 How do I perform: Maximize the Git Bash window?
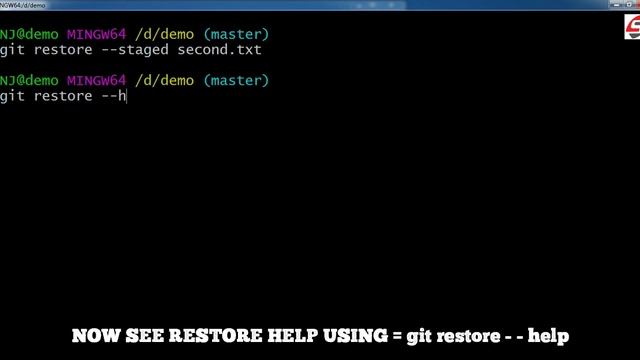click(629, 4)
